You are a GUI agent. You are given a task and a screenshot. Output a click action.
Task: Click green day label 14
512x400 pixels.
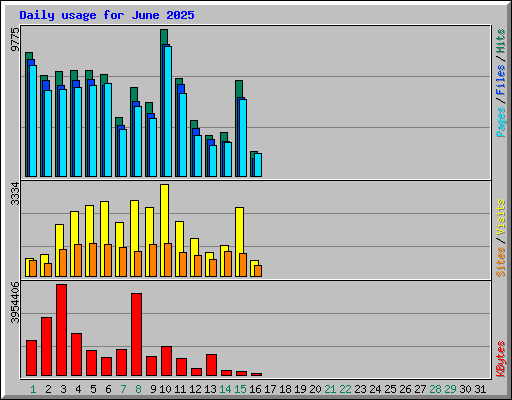pos(225,389)
